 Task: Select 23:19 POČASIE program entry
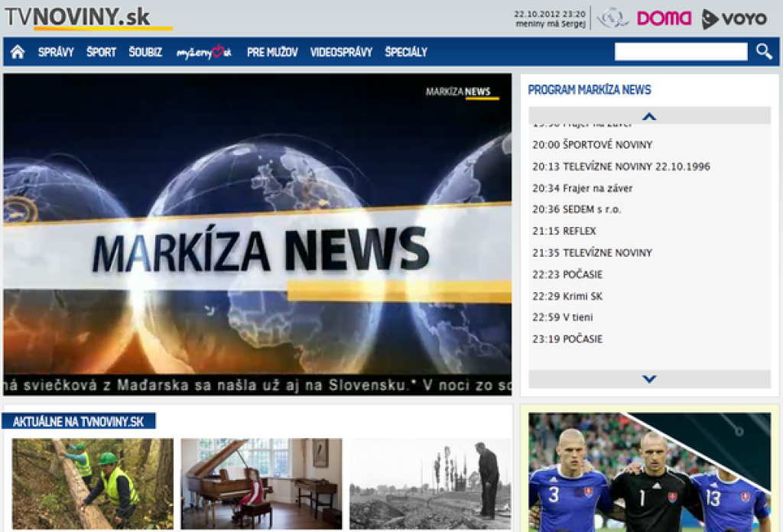(567, 339)
